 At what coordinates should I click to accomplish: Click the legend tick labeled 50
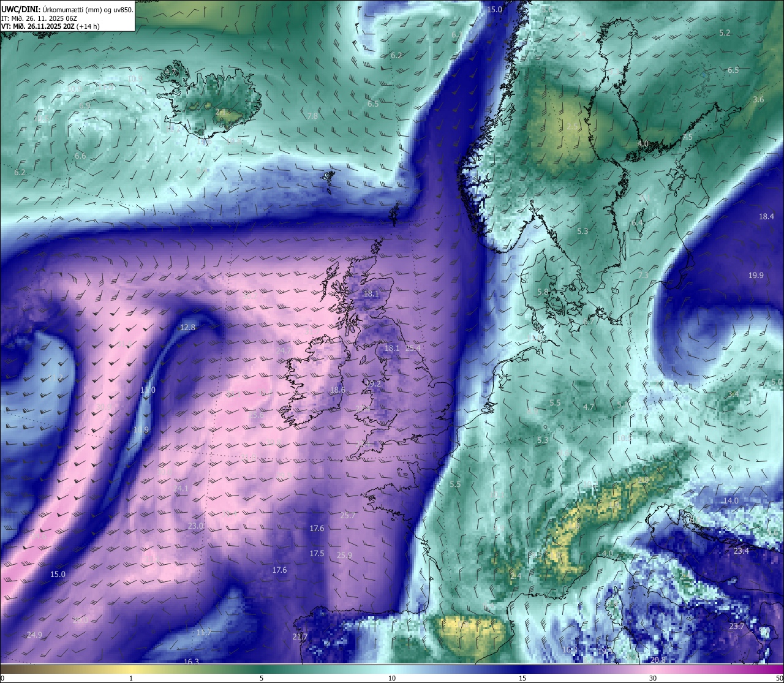coord(779,678)
